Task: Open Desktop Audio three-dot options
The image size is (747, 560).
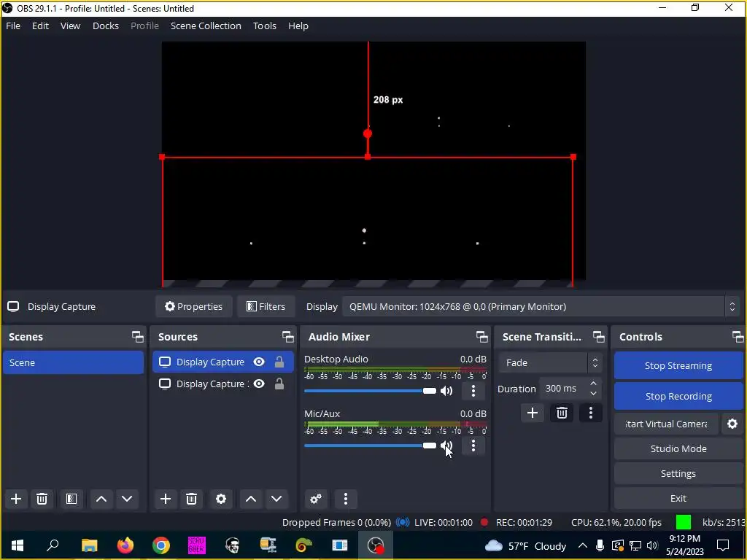Action: [x=473, y=391]
